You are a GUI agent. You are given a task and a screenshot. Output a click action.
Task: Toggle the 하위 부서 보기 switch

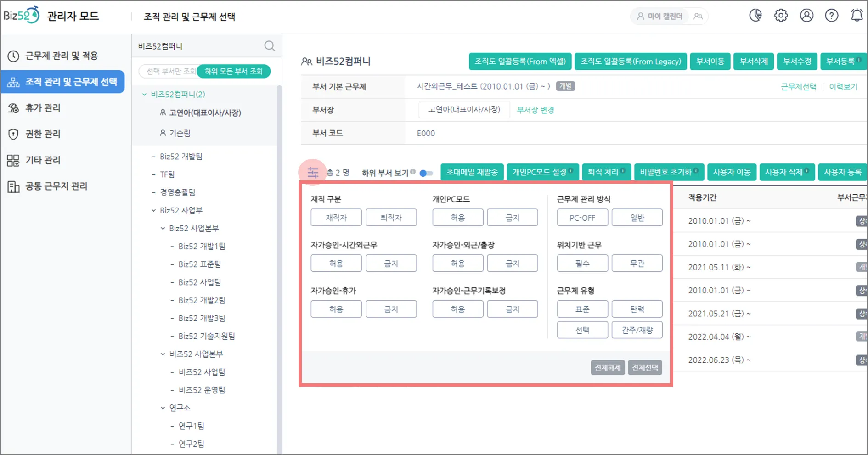click(x=426, y=173)
